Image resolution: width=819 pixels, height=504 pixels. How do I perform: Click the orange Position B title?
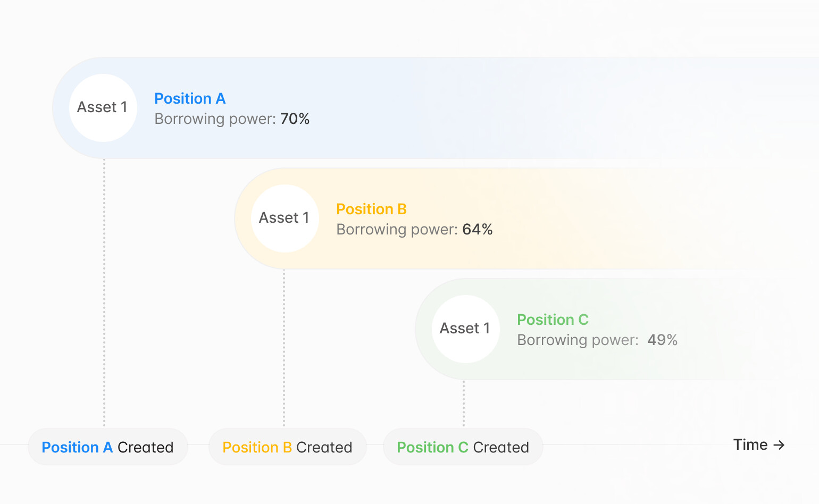pyautogui.click(x=371, y=209)
